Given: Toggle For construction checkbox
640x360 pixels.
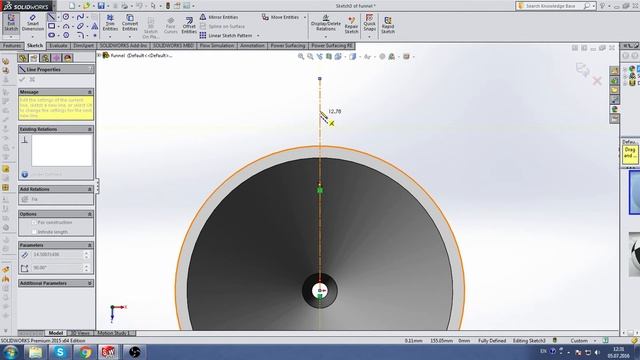Looking at the screenshot, I should [x=34, y=222].
